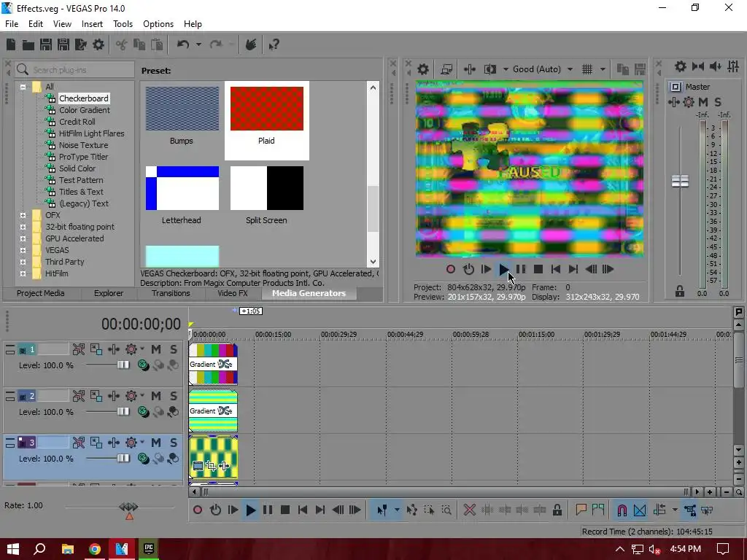Screen dimensions: 747x560
Task: Select the Titles & Text generator
Action: (81, 192)
